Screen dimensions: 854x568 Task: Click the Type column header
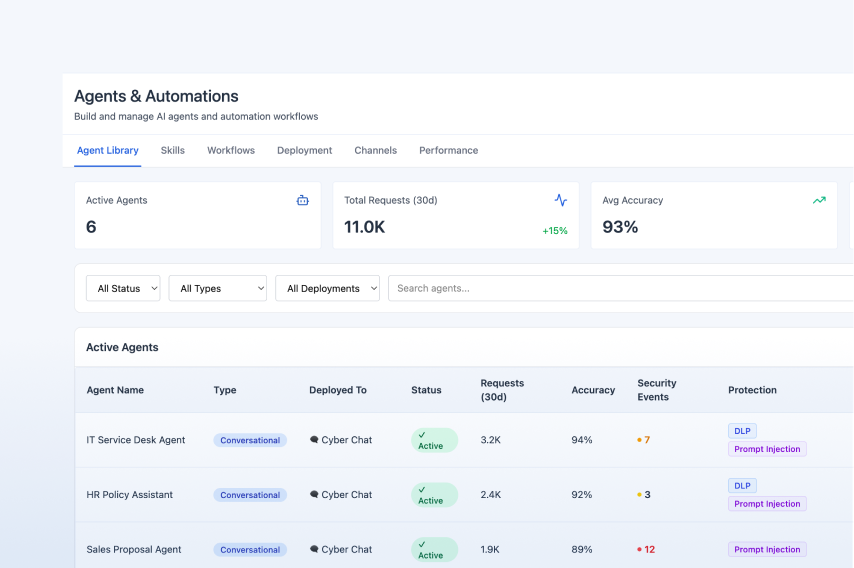(225, 390)
